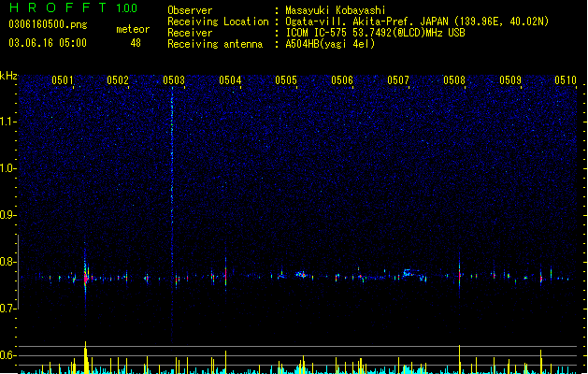Screen dimensions: 588x374
Task: Click the HROFFT 1.0.0 title text
Action: tap(74, 7)
